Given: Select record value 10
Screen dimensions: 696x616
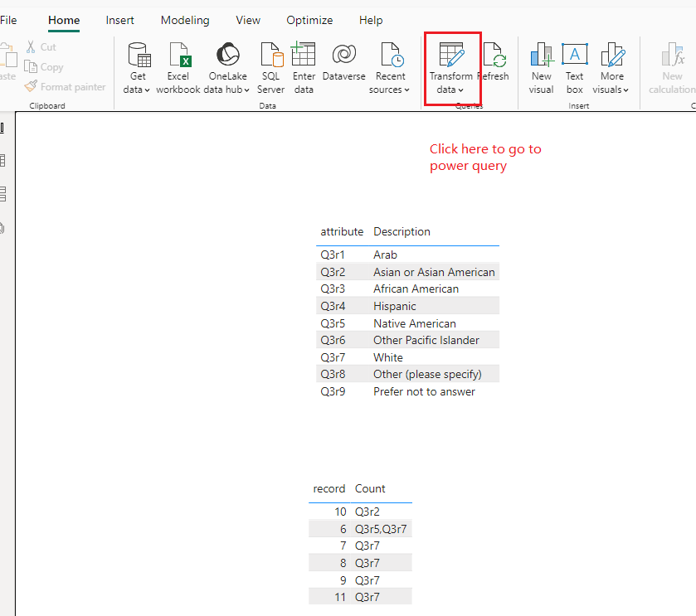Looking at the screenshot, I should tap(340, 512).
